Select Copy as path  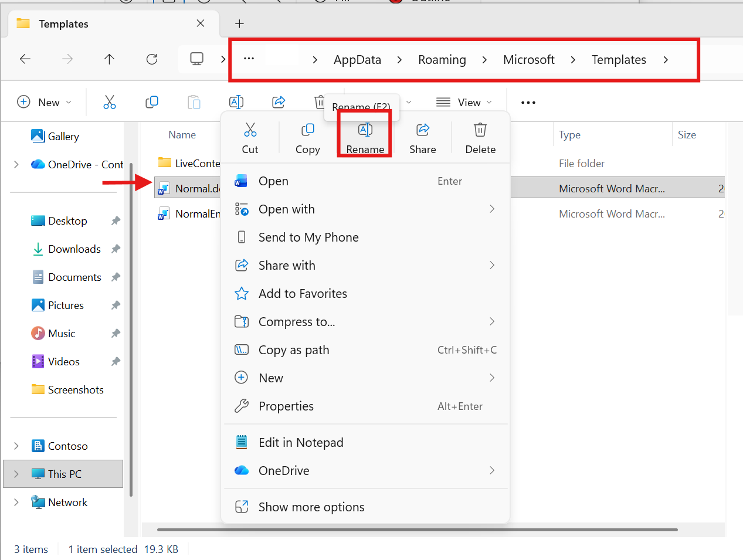pos(365,350)
